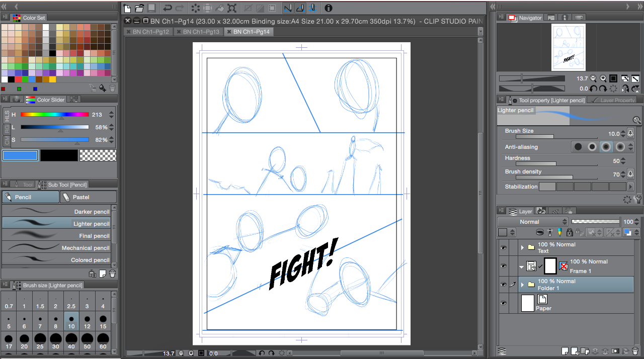Toggle visibility of the Paper layer
This screenshot has height=359, width=644.
tap(503, 303)
